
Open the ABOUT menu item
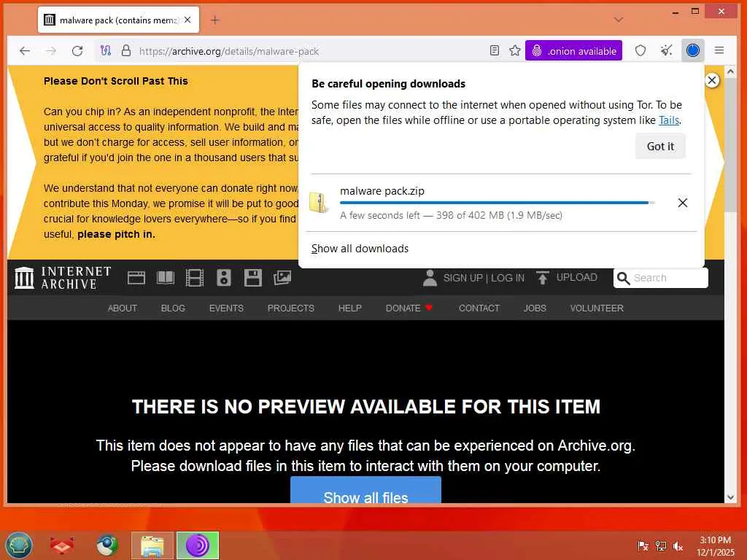tap(123, 308)
